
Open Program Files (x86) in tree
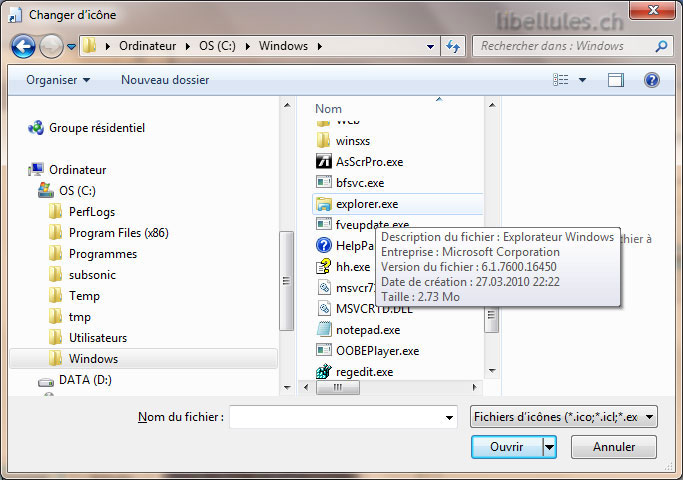[x=109, y=233]
